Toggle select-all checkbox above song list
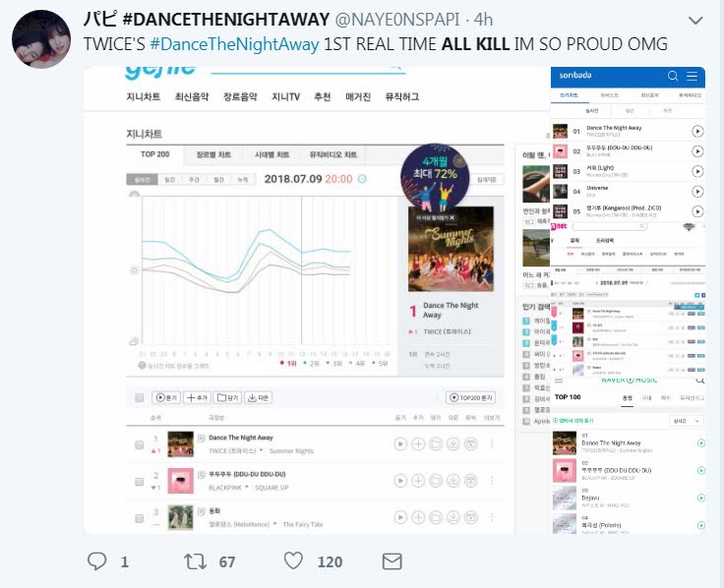Screen dimensions: 724x588 pos(139,398)
